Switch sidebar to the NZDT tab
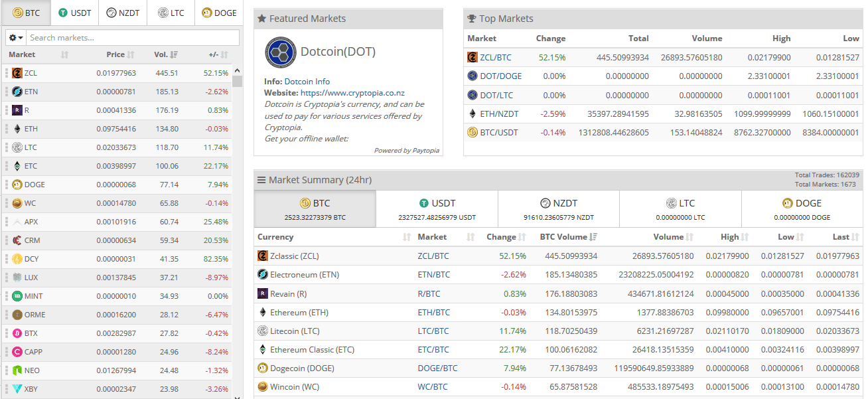Image resolution: width=868 pixels, height=399 pixels. point(123,13)
